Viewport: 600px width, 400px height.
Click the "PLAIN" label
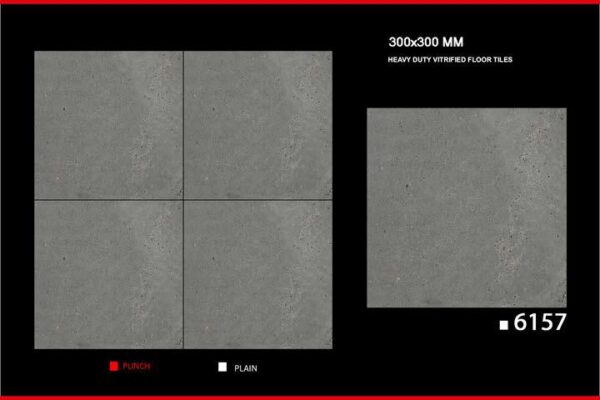point(246,369)
